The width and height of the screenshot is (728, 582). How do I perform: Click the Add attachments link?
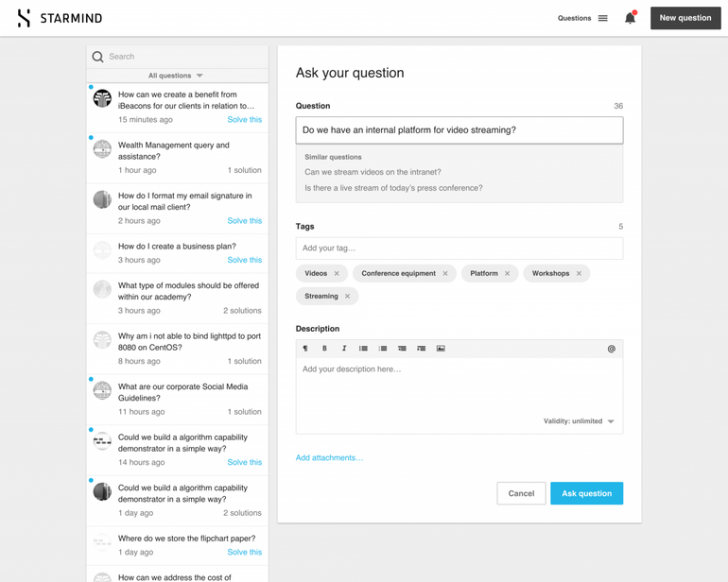tap(329, 458)
